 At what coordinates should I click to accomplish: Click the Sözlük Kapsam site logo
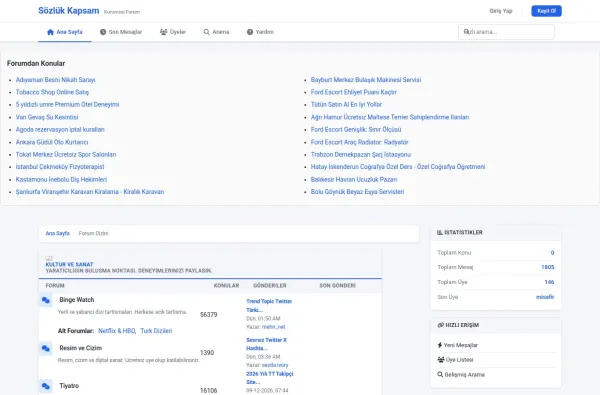(x=68, y=11)
